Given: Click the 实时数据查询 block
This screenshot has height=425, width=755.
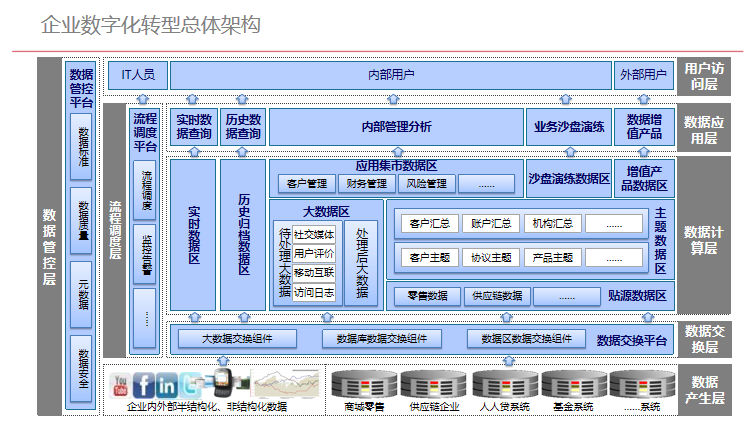Looking at the screenshot, I should (194, 127).
